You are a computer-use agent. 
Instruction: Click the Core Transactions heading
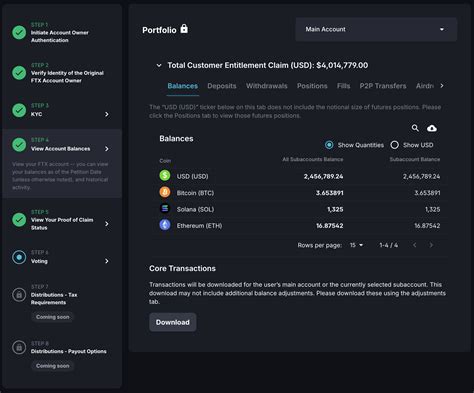click(182, 268)
